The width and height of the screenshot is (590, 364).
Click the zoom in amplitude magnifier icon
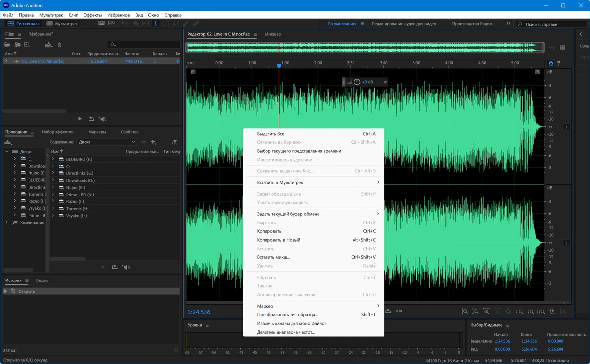[465, 311]
